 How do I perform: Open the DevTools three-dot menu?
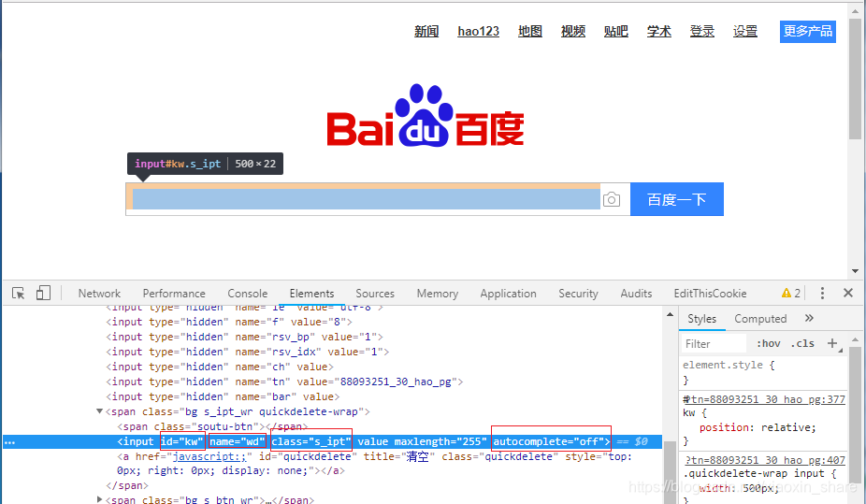pos(822,293)
